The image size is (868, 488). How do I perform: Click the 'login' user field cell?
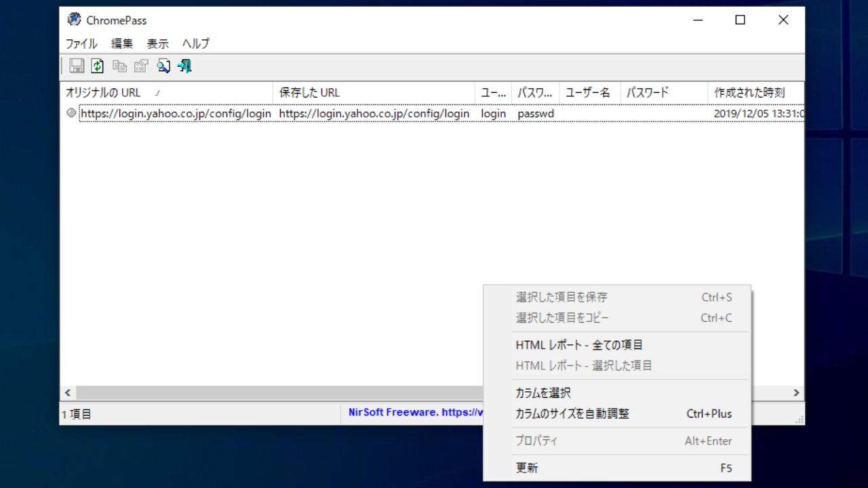494,114
